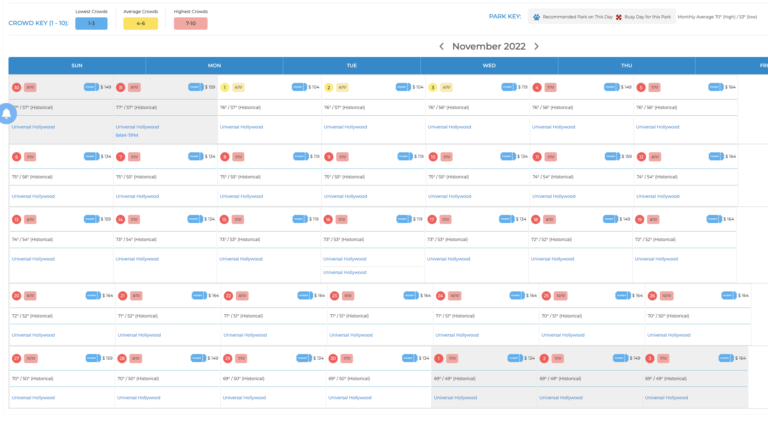This screenshot has height=424, width=768.
Task: Click the ticket icon on November 19
Action: pos(714,219)
